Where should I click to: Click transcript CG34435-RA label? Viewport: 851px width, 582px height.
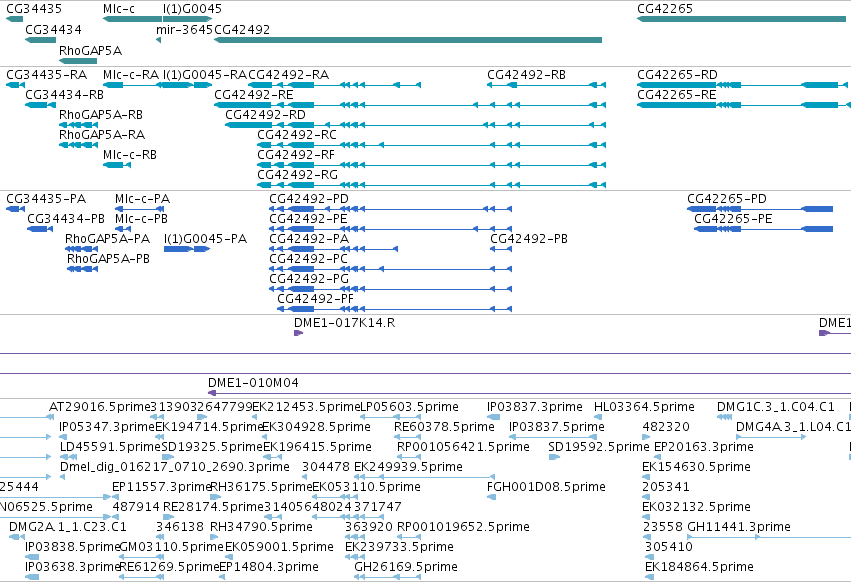[46, 74]
